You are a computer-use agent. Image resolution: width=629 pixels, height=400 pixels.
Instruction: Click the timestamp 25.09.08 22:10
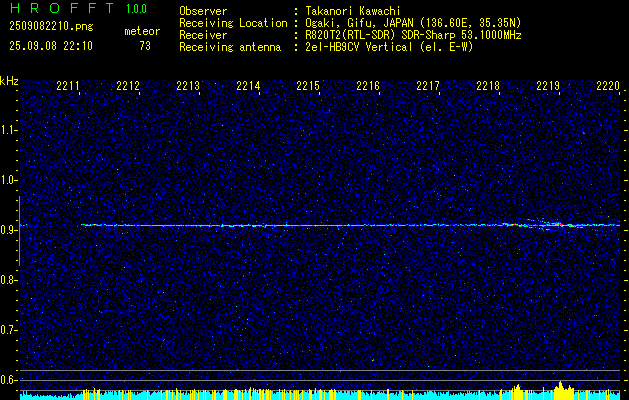tap(51, 46)
